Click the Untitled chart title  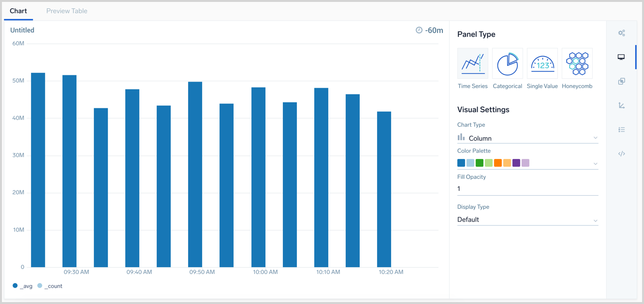[x=22, y=30]
